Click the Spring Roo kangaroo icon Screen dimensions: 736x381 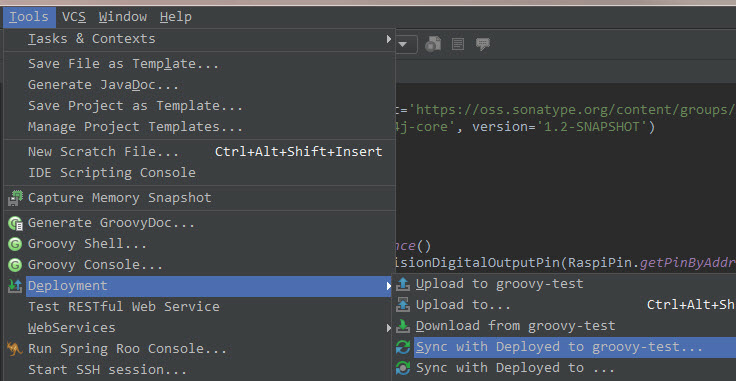click(15, 349)
